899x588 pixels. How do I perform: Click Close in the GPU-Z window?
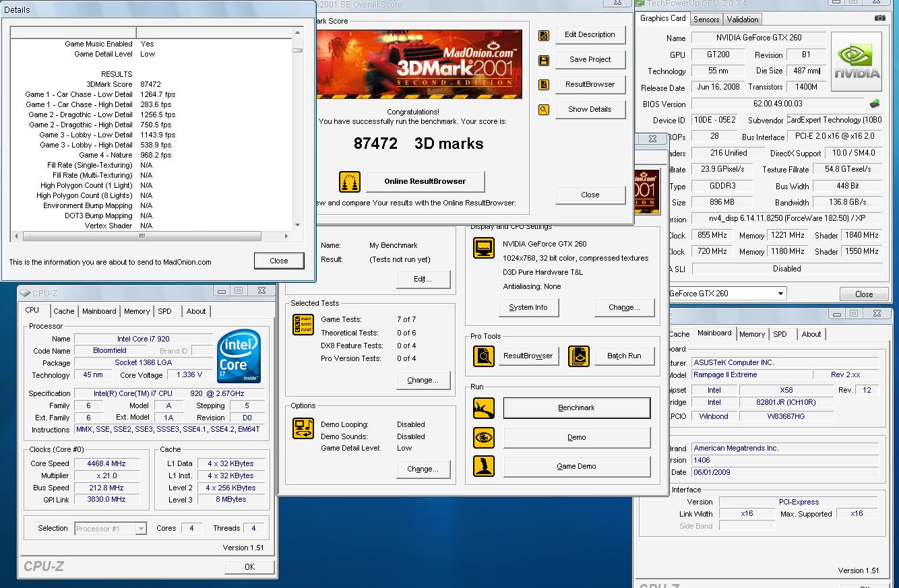[864, 294]
